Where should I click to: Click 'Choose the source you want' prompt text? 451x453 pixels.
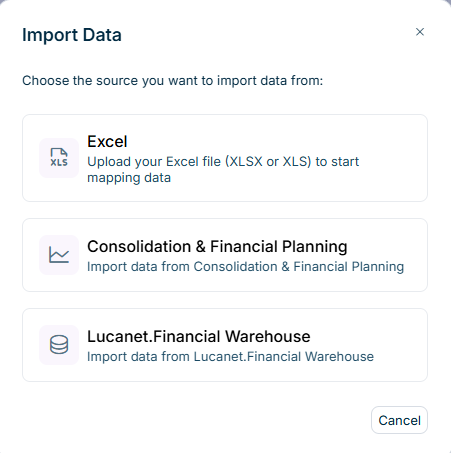tap(172, 81)
